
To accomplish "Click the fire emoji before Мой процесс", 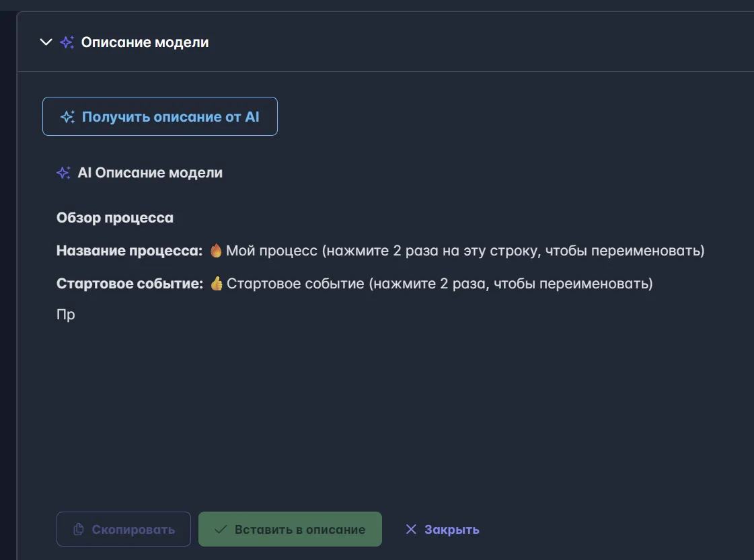I will coord(216,251).
